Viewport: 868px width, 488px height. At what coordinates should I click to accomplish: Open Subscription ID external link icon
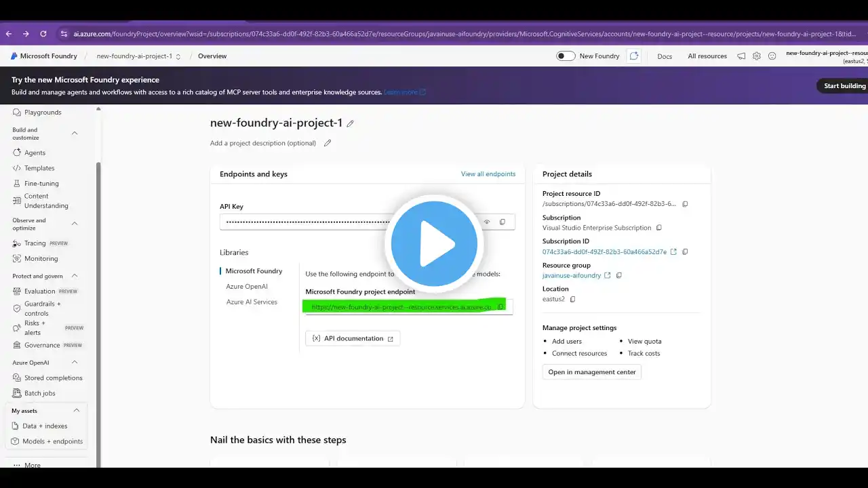point(673,252)
